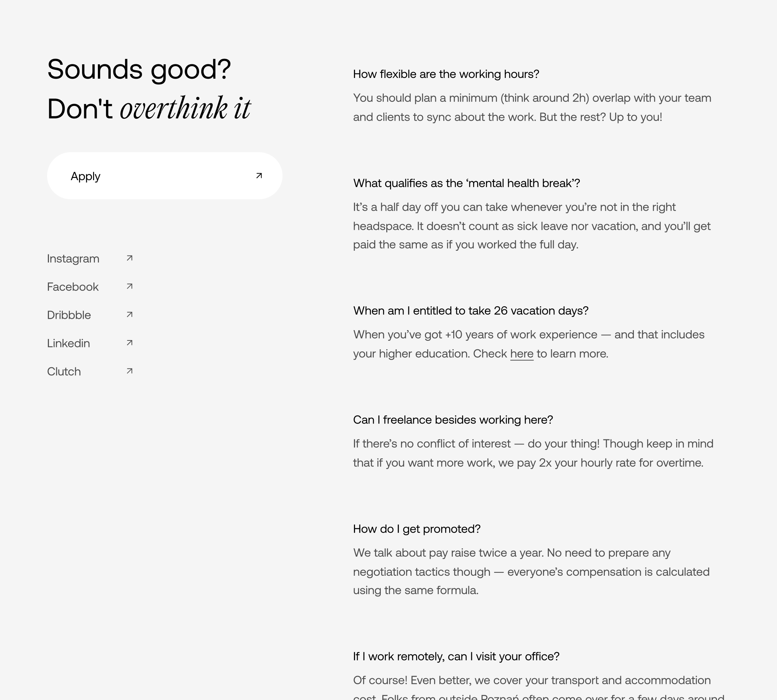This screenshot has height=700, width=777.
Task: Click the arrow icon beside Clutch
Action: [x=129, y=371]
